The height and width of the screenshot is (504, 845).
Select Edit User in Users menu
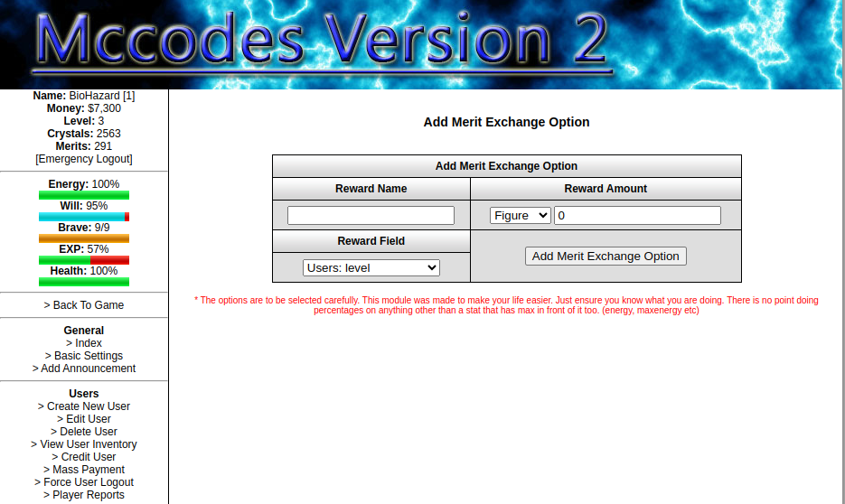click(84, 419)
